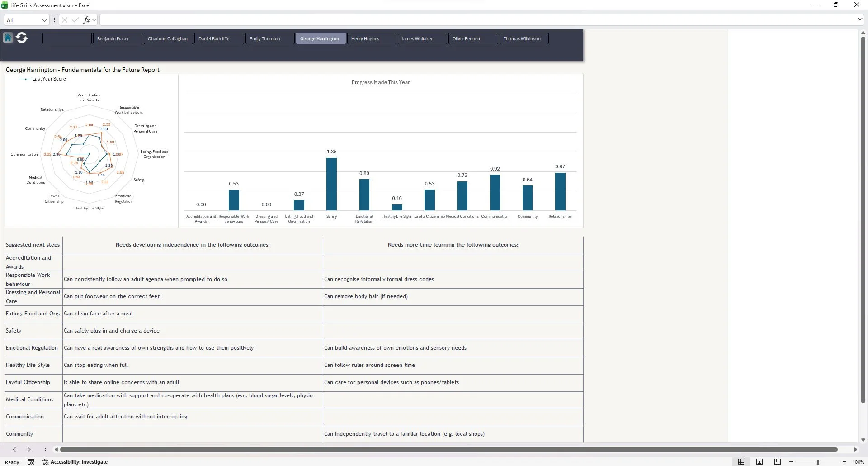Viewport: 868px width, 466px height.
Task: Go to previous sheet tab arrow
Action: click(x=14, y=450)
